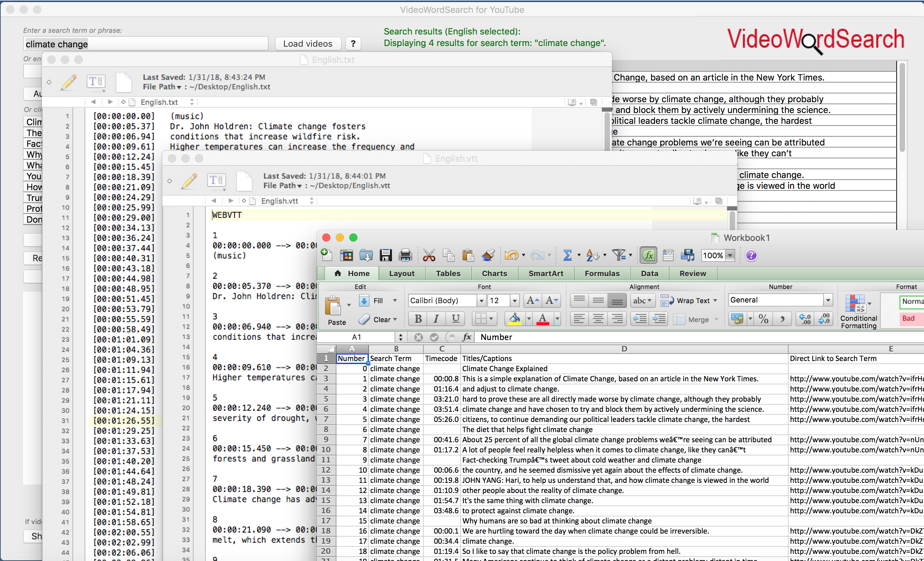Screen dimensions: 924x561
Task: Click the fill color paint bucket icon
Action: coord(514,319)
